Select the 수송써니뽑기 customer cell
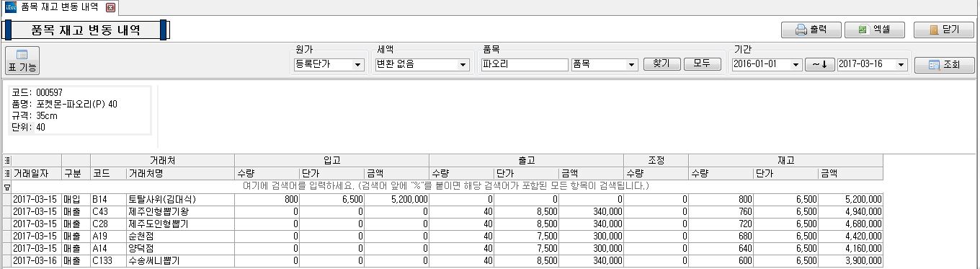 [180, 260]
